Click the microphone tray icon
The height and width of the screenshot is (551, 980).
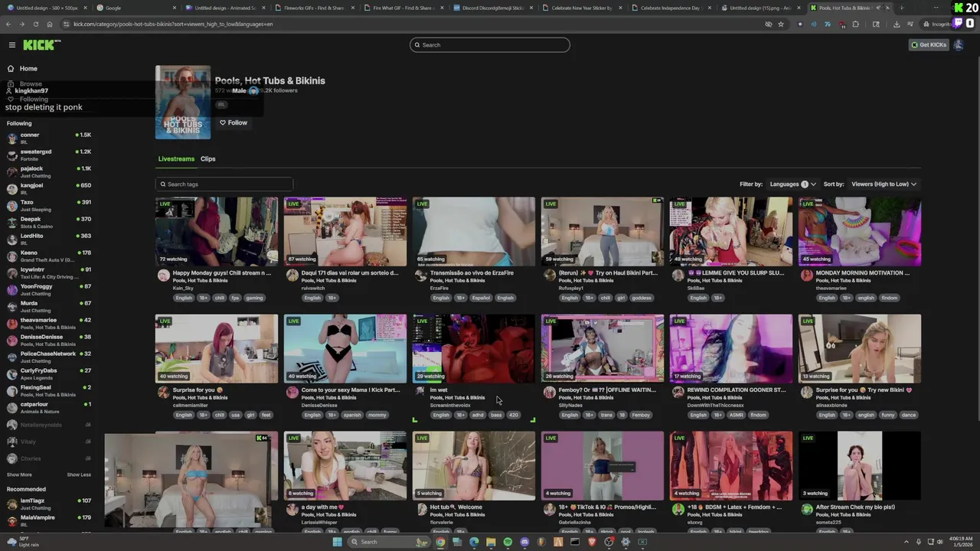[x=919, y=542]
